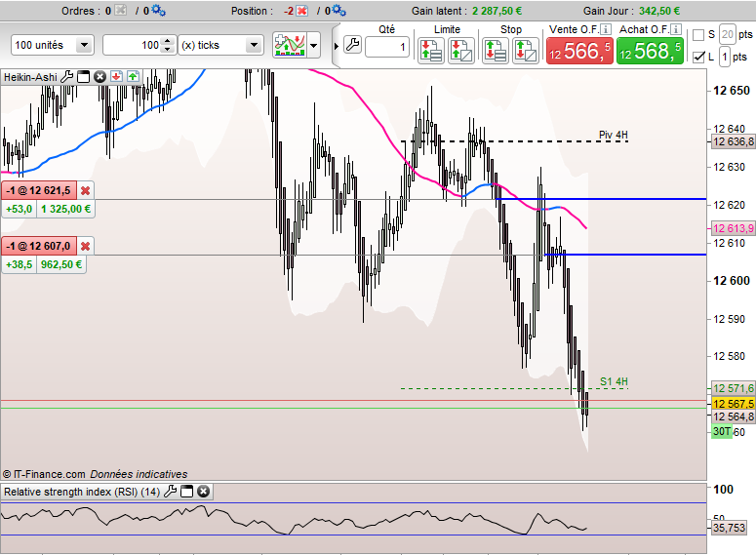The width and height of the screenshot is (756, 555).
Task: Open the (x) ticks dropdown
Action: (x=220, y=45)
